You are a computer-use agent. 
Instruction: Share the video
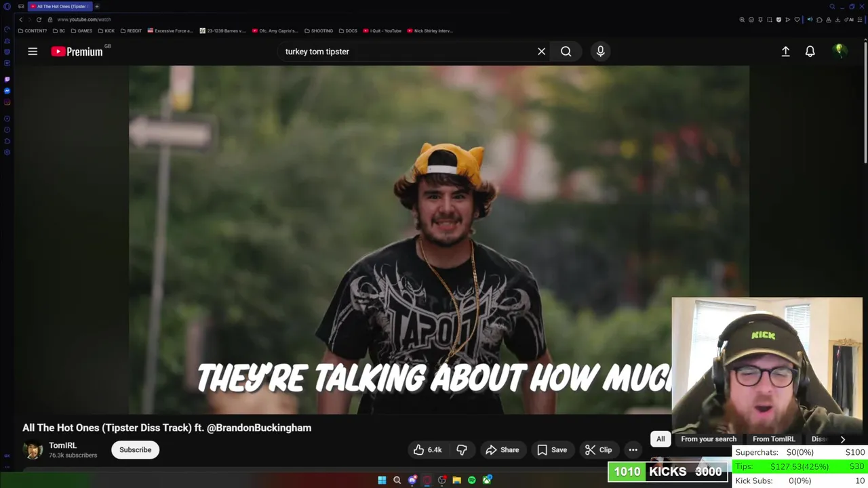click(502, 450)
